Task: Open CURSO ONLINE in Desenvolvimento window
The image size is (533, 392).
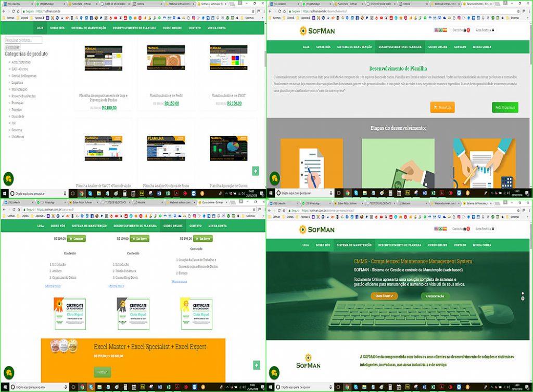Action: tap(437, 47)
